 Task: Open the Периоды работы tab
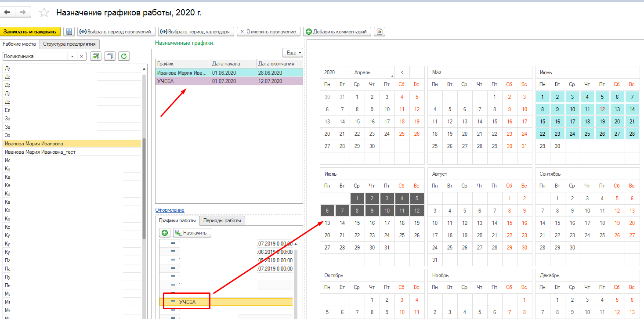(x=222, y=220)
